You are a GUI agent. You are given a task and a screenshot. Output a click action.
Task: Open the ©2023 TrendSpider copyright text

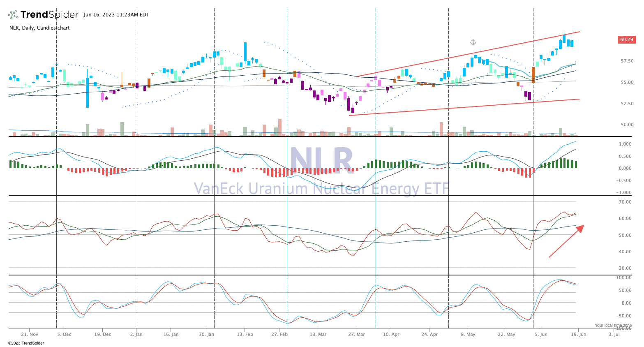(x=26, y=343)
